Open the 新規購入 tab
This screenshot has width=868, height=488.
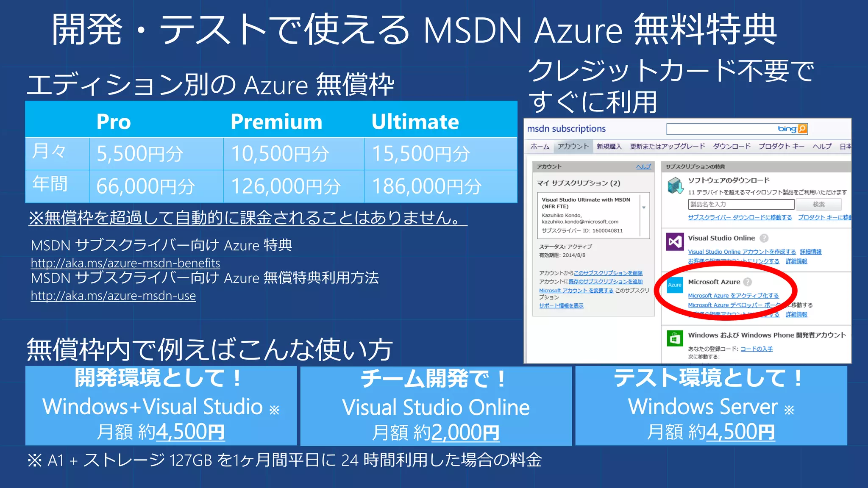point(609,146)
